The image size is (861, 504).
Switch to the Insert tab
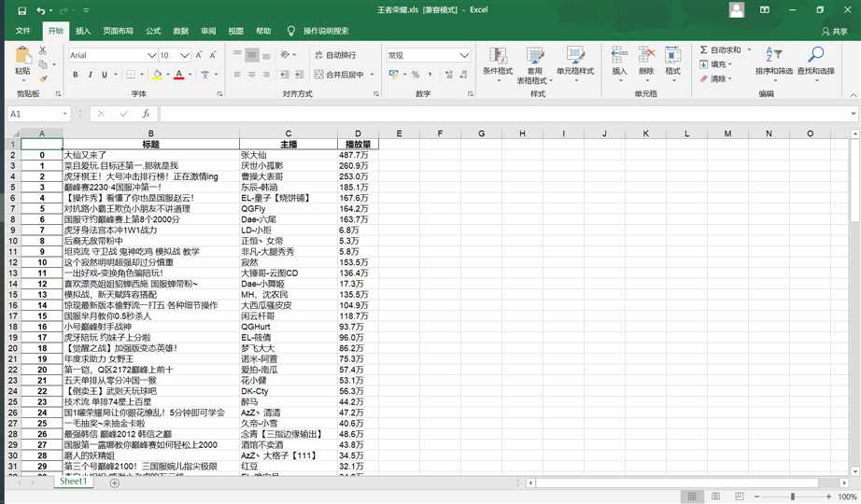(x=83, y=31)
